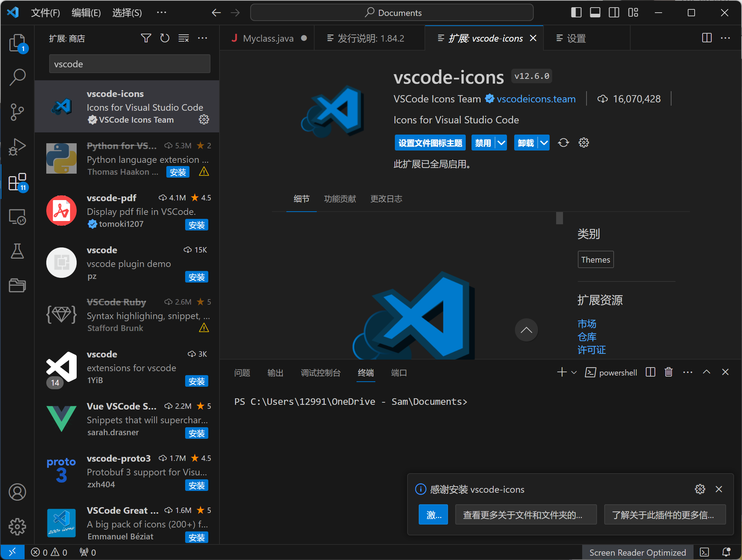
Task: Click 设置文件图标主题 button
Action: 430,143
